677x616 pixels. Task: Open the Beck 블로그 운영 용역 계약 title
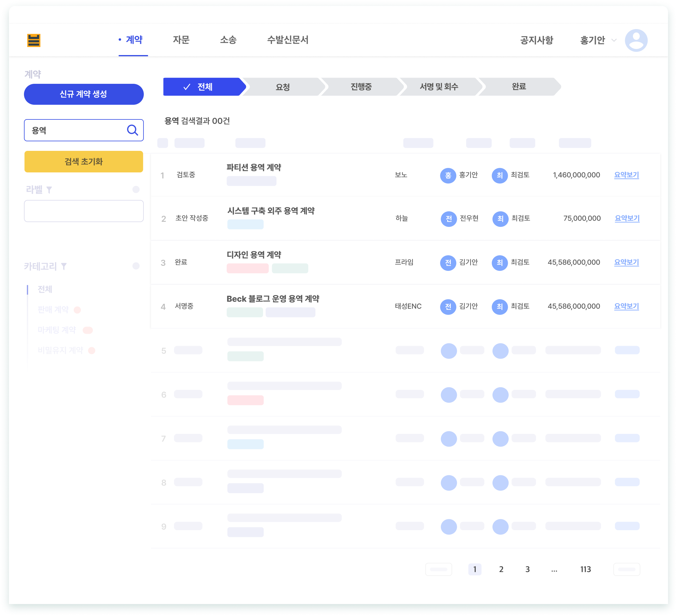click(273, 299)
